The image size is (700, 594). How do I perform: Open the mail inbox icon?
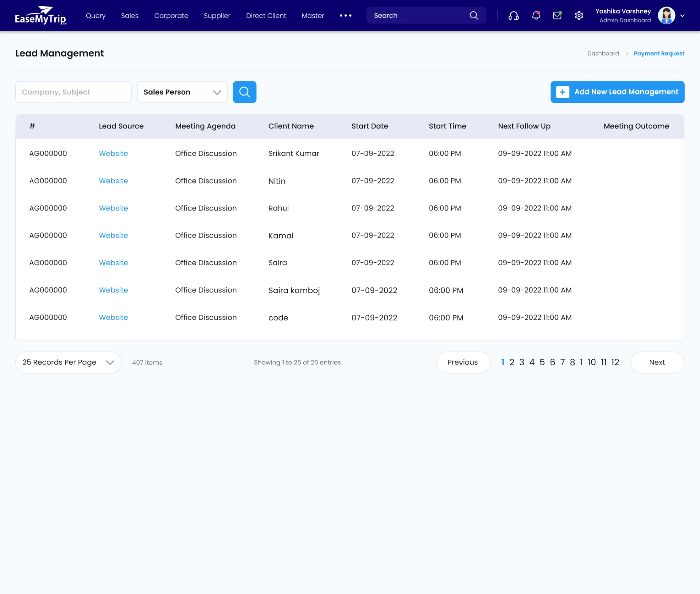557,15
